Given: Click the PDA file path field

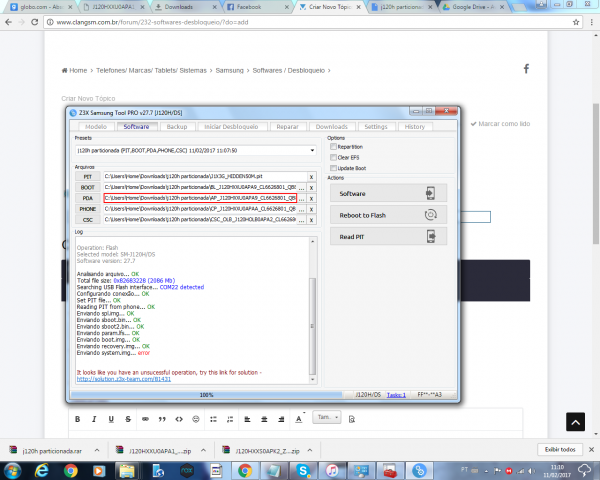Looking at the screenshot, I should pos(200,198).
